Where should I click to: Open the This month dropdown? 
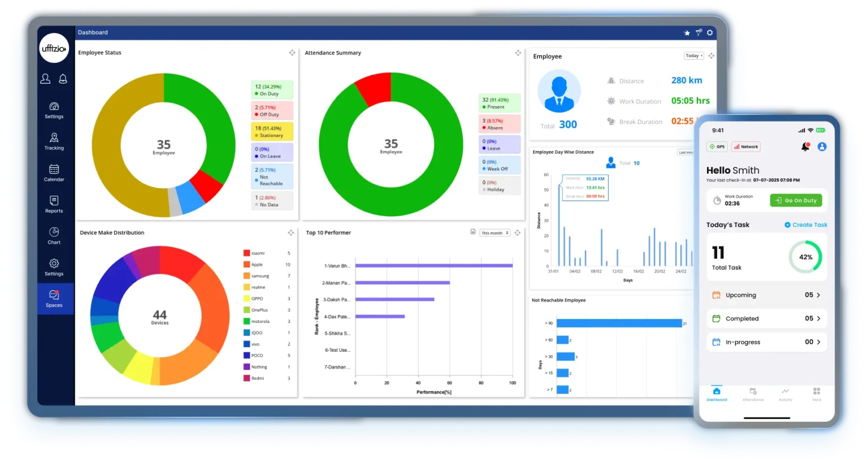[x=494, y=233]
